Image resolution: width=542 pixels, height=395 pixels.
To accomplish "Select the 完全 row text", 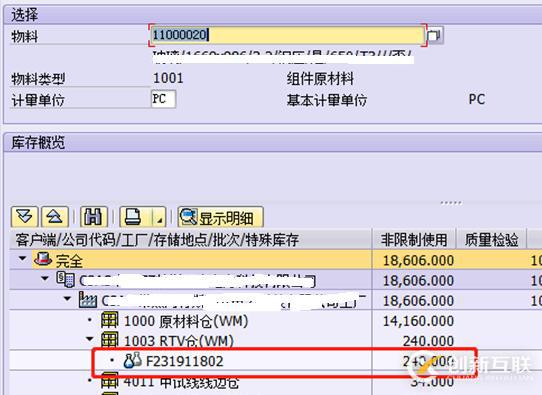I will pyautogui.click(x=69, y=260).
